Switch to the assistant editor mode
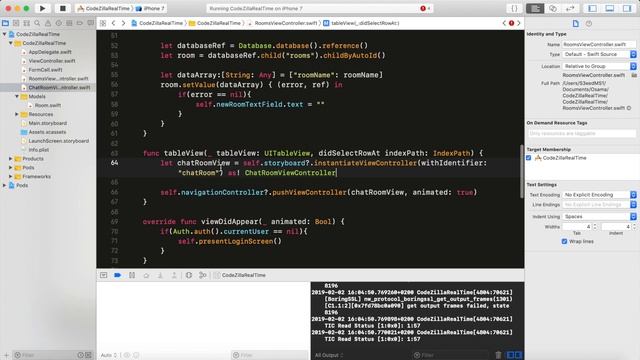640x360 pixels. coord(553,8)
